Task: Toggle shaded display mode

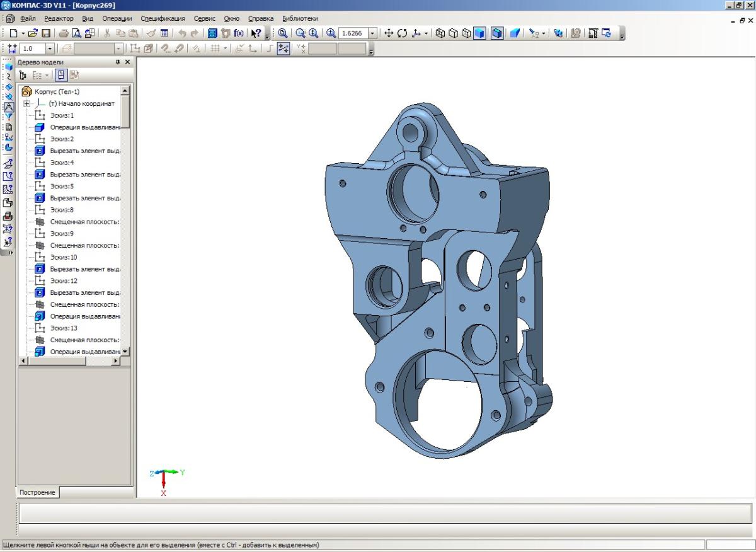Action: point(480,33)
